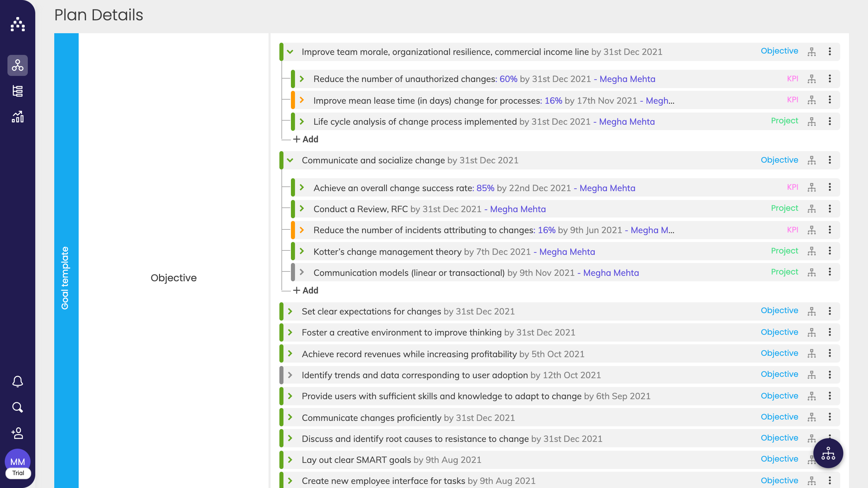
Task: Open more options for Set clear expectations row
Action: tap(830, 311)
